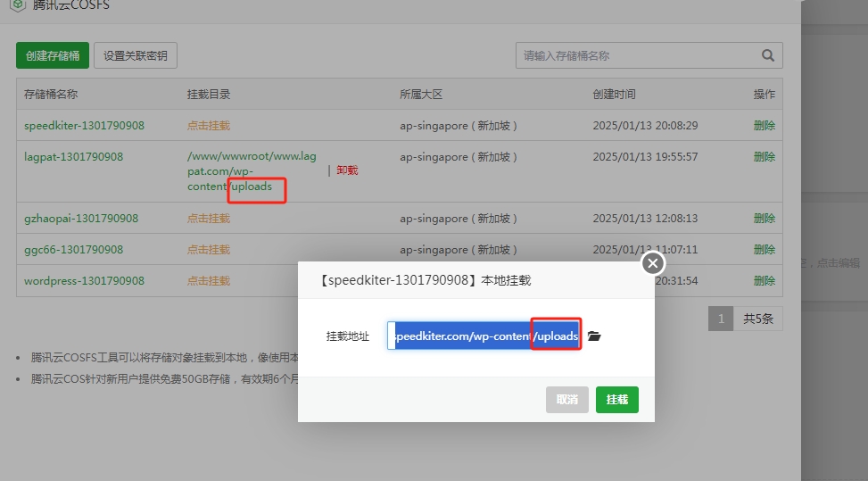Select bucket name gzhaopai-1301790908

[x=81, y=219]
